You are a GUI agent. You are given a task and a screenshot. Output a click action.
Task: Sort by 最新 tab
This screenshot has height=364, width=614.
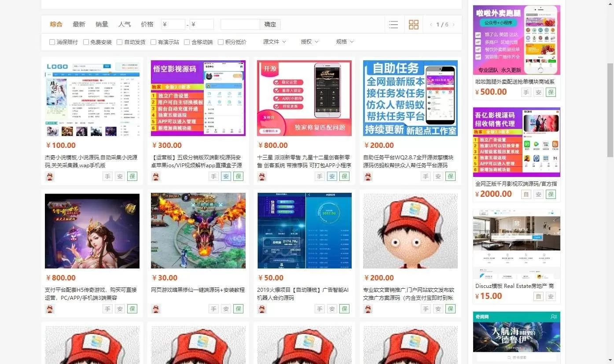tap(79, 24)
